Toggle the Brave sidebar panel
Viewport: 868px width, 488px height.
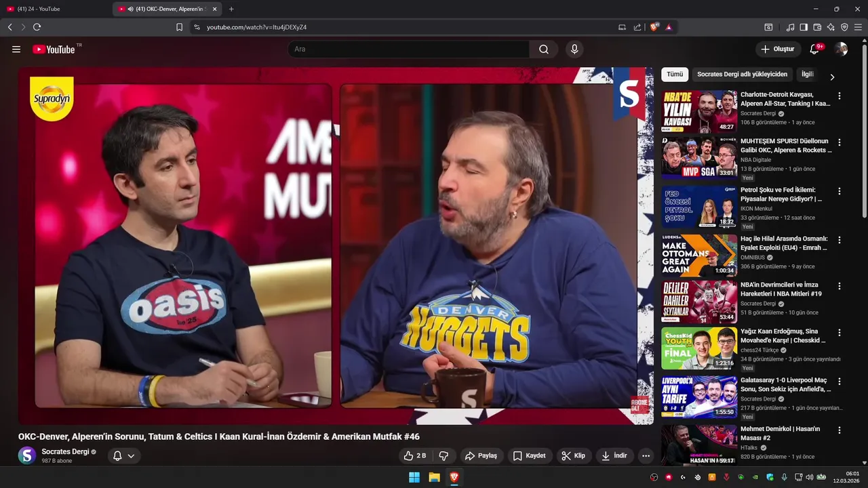click(x=804, y=27)
